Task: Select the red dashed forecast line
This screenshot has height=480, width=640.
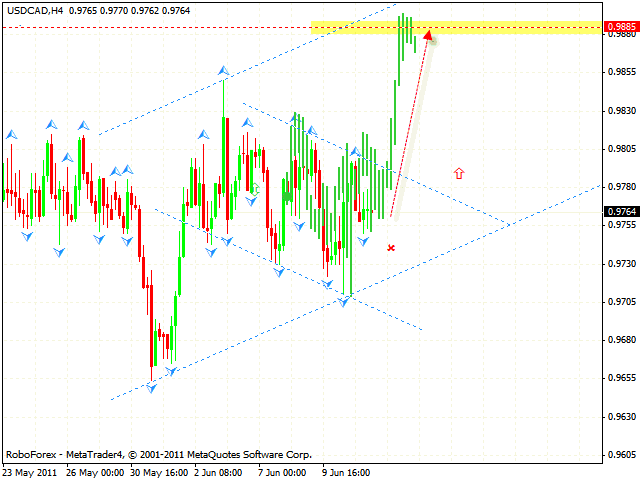Action: pyautogui.click(x=408, y=130)
